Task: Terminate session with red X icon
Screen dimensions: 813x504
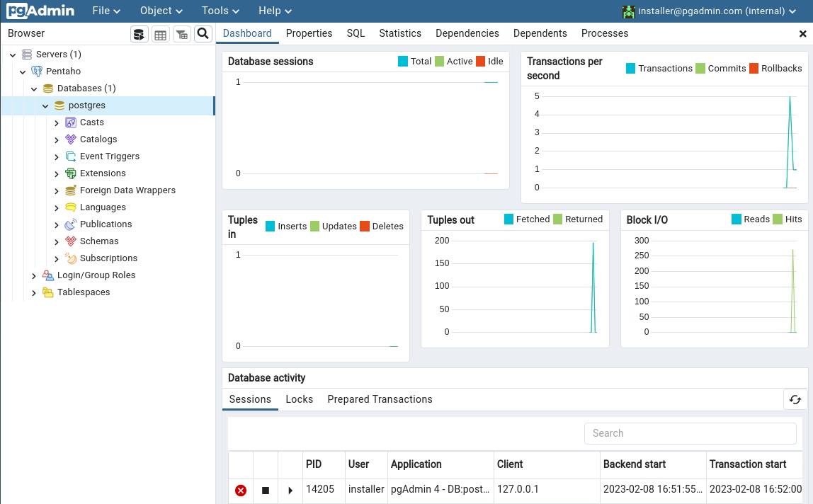Action: coord(241,490)
